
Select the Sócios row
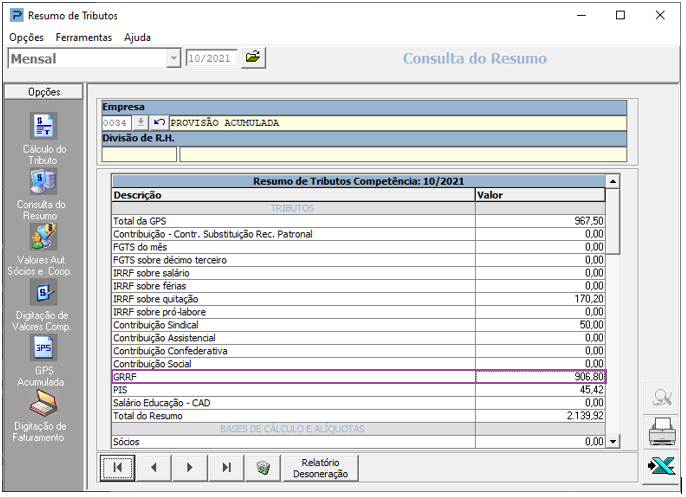click(x=358, y=442)
